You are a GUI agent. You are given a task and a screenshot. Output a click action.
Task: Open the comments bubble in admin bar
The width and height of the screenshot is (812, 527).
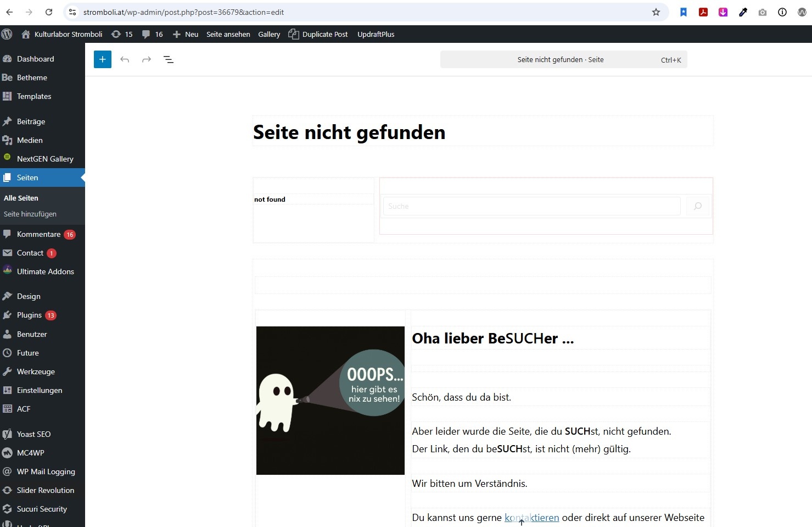click(x=152, y=34)
